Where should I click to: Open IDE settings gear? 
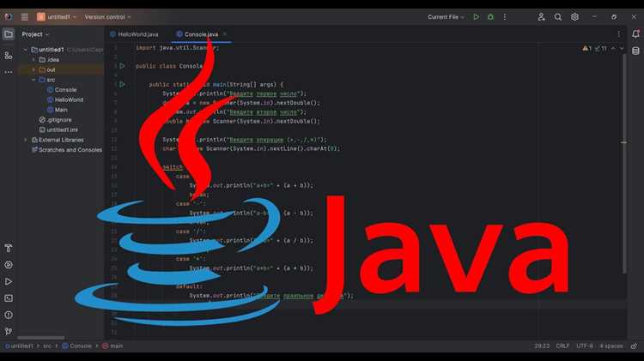tap(574, 17)
